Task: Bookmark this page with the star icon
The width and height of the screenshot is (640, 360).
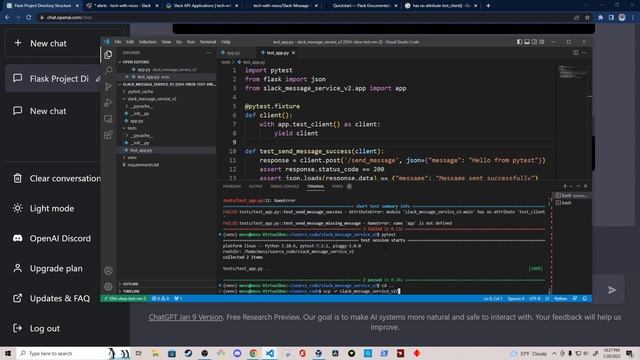Action: (x=587, y=18)
